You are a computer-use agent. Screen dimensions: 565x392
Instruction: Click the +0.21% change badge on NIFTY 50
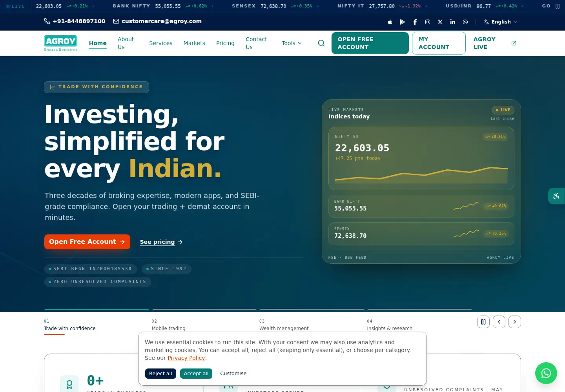(495, 137)
